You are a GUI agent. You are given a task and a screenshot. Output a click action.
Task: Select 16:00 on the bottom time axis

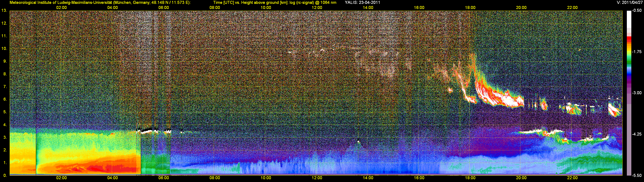[x=419, y=178]
